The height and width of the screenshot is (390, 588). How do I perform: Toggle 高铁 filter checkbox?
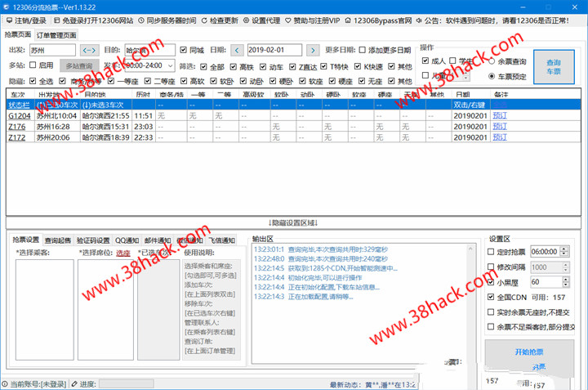click(x=234, y=66)
